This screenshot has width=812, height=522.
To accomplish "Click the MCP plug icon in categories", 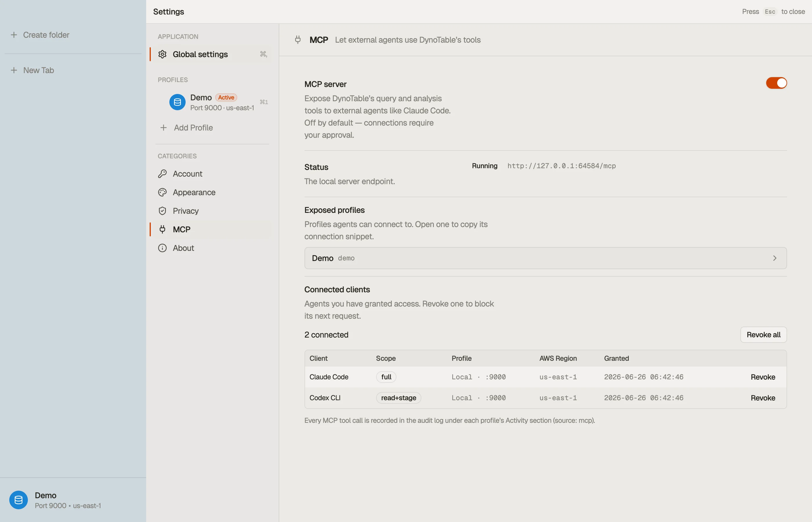I will [162, 229].
